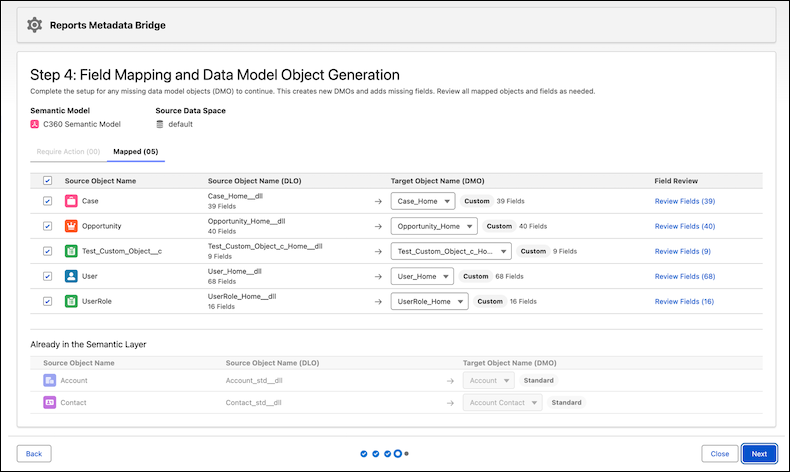The image size is (790, 472).
Task: Click the C360 Semantic Model icon
Action: tap(34, 124)
